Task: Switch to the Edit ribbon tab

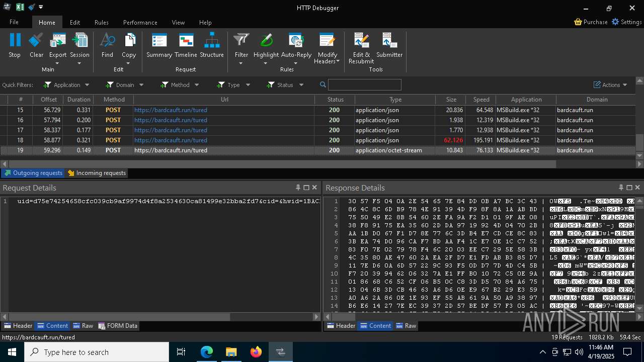Action: click(75, 22)
